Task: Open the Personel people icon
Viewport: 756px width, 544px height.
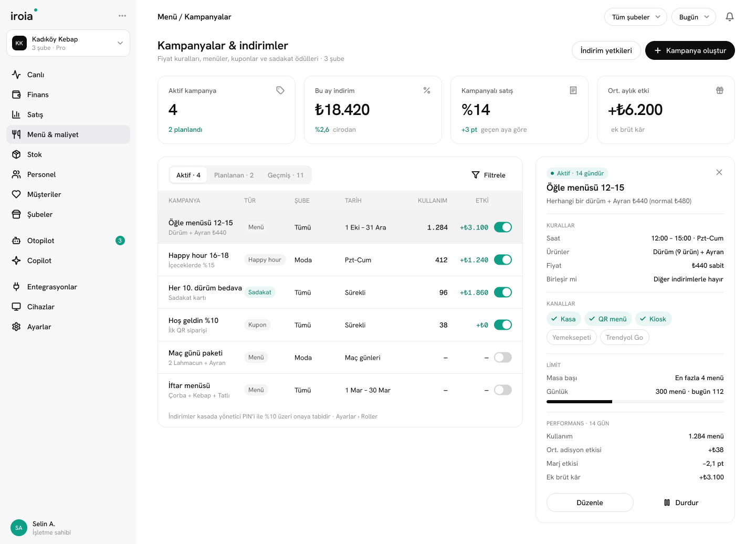Action: [16, 174]
